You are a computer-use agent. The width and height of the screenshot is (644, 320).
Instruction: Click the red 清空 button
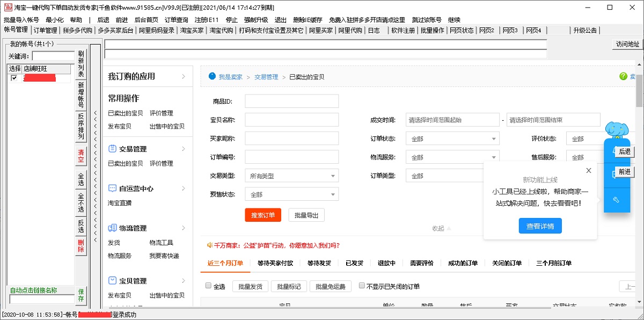click(81, 156)
